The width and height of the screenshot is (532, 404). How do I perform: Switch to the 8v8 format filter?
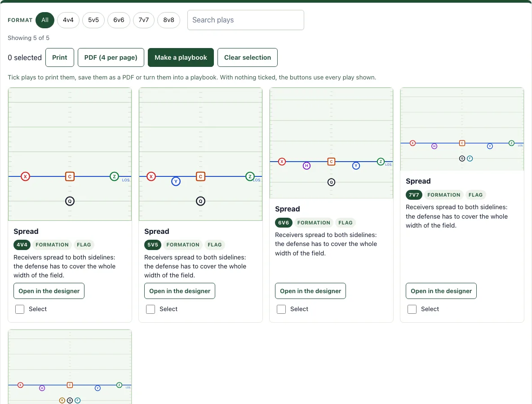[x=168, y=20]
